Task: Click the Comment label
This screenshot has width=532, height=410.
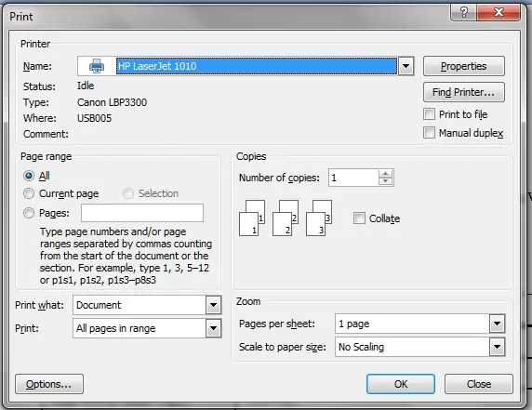Action: pos(46,134)
